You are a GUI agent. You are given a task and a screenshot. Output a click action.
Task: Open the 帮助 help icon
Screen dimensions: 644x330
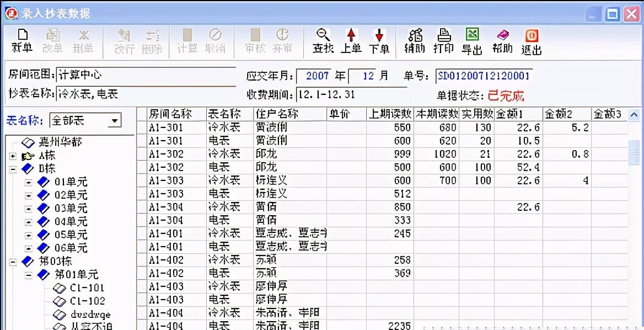point(502,41)
